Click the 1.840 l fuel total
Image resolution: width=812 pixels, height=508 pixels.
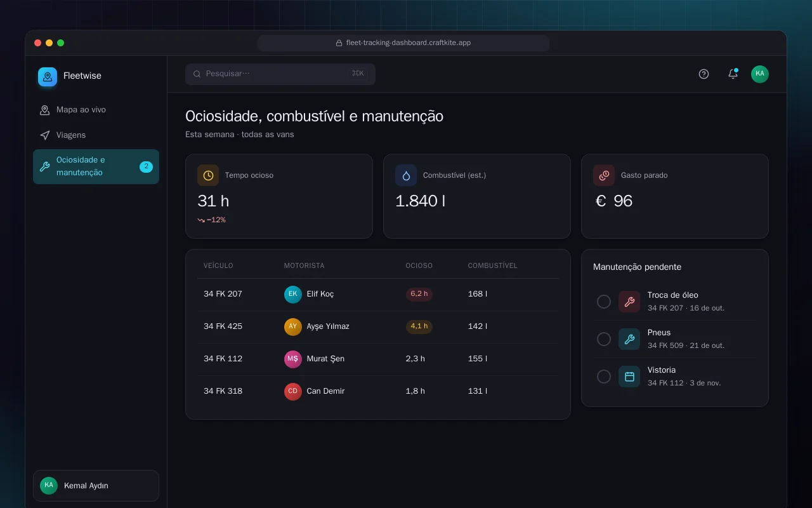pos(420,201)
